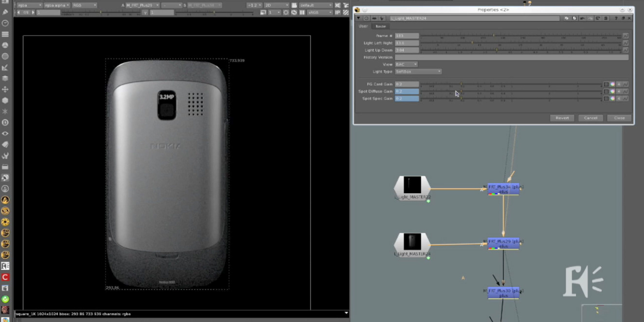
Task: Click the revert-arrow icon beside the S button
Action: pos(598,18)
